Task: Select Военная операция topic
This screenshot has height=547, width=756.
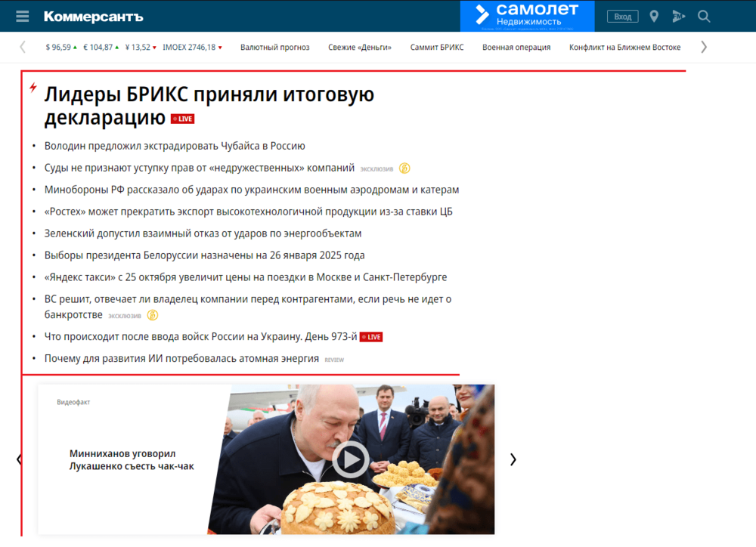Action: (x=516, y=48)
